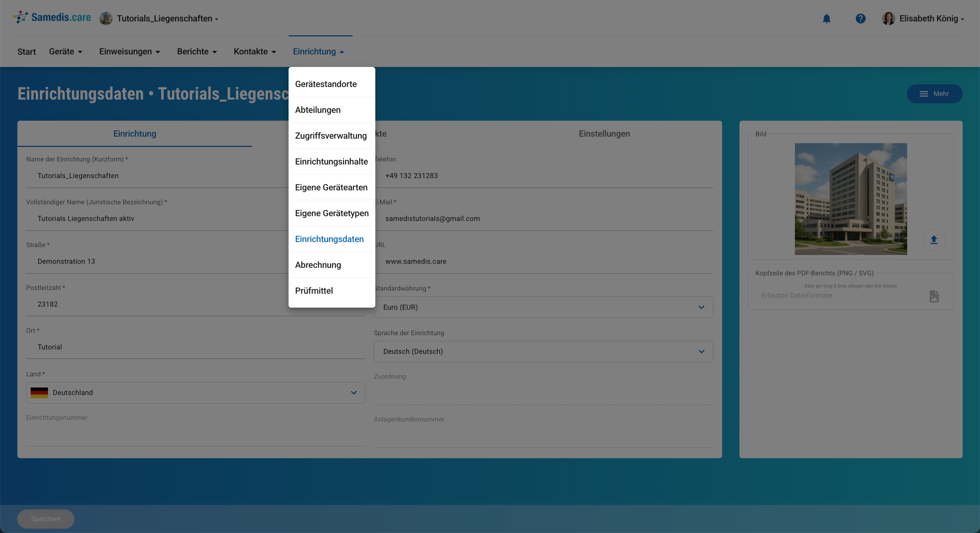Click the Tutorials_Liegenschaften facility avatar
Image resolution: width=980 pixels, height=533 pixels.
click(106, 19)
